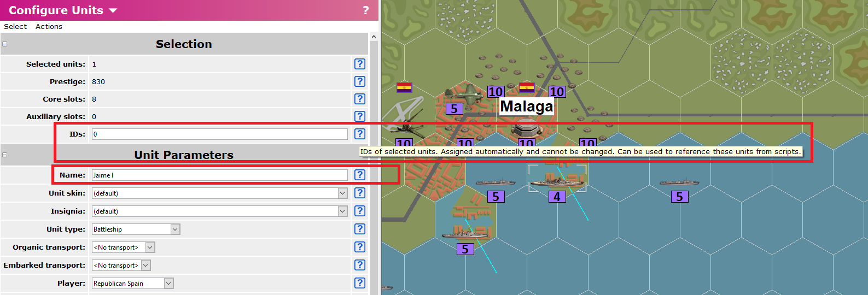
Task: Click the Selected units value 1
Action: click(x=94, y=64)
